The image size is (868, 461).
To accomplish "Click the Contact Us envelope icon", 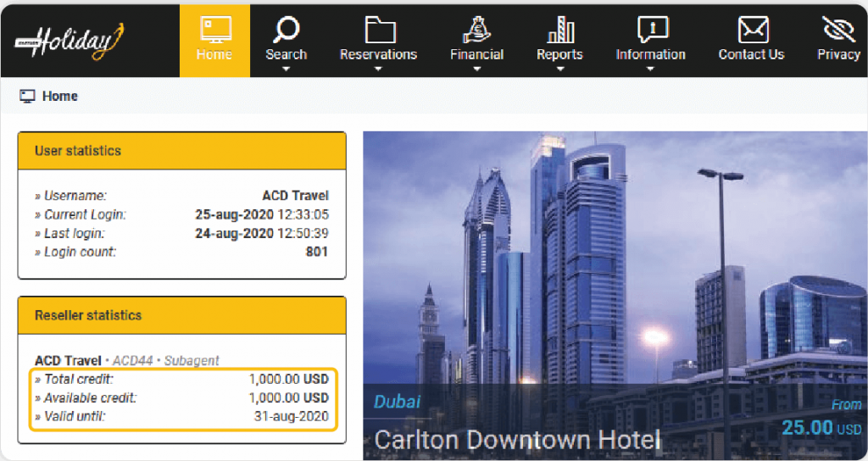I will click(751, 29).
